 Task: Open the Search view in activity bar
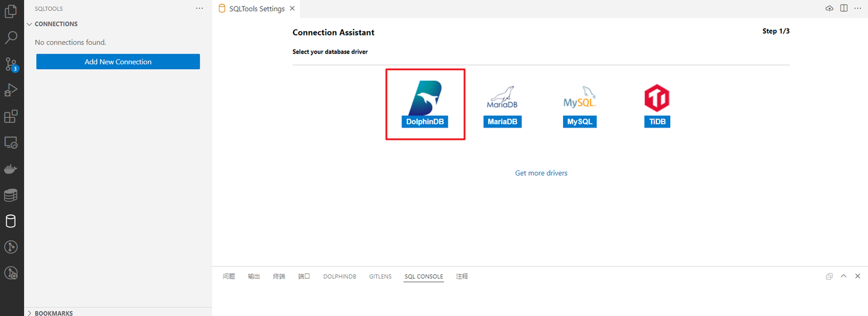click(x=11, y=38)
